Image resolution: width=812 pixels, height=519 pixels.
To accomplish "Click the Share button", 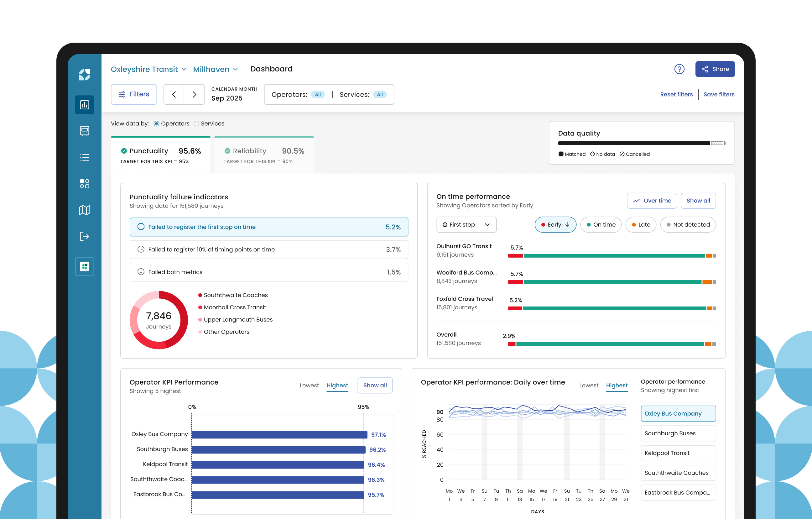I will [x=715, y=69].
